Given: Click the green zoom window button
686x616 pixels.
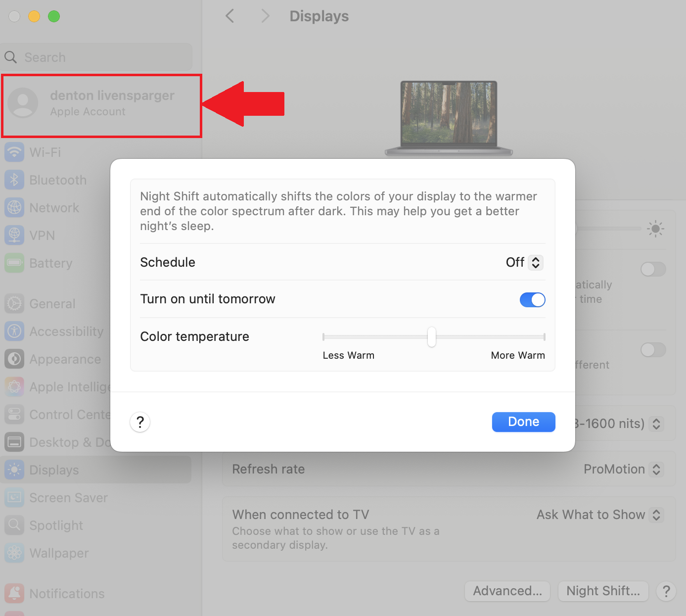Looking at the screenshot, I should (54, 16).
